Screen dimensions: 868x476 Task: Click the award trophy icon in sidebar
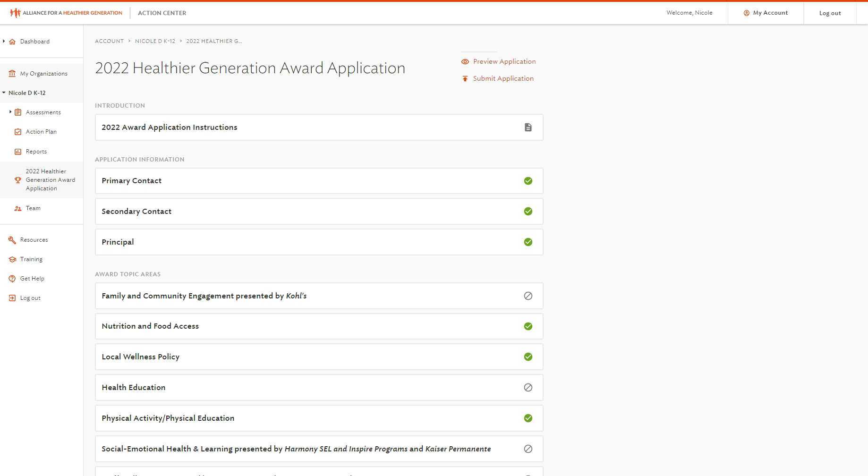tap(17, 180)
